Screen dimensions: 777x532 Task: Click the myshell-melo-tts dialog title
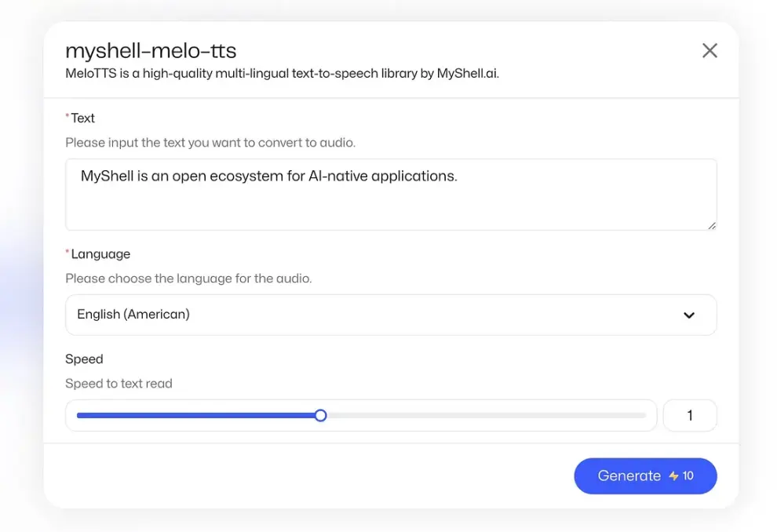click(x=151, y=51)
